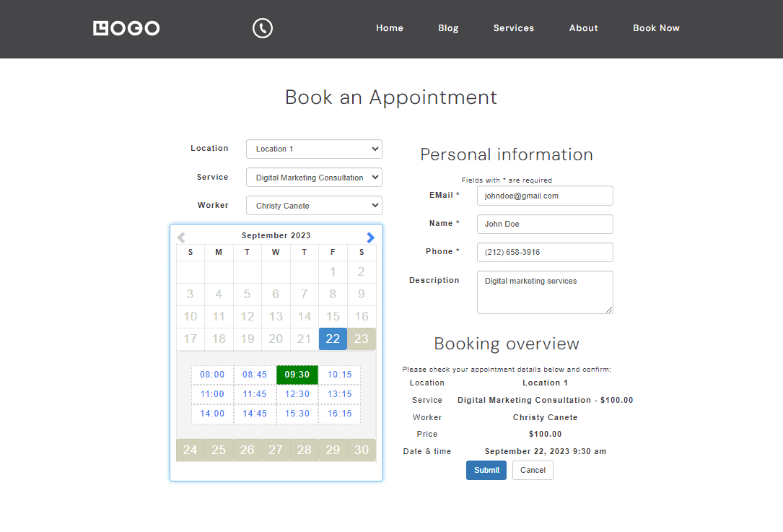Click the EMail input field
The image size is (783, 532).
(x=545, y=196)
